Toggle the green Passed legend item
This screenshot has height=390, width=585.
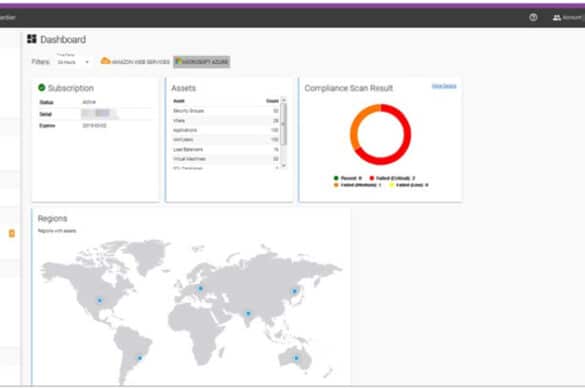coord(348,178)
